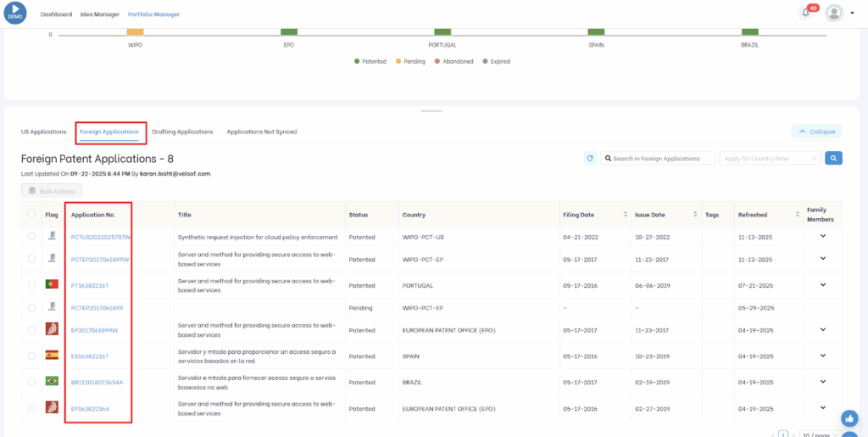Viewport: 868px width, 437px height.
Task: Click the Portugal flag icon
Action: [52, 283]
